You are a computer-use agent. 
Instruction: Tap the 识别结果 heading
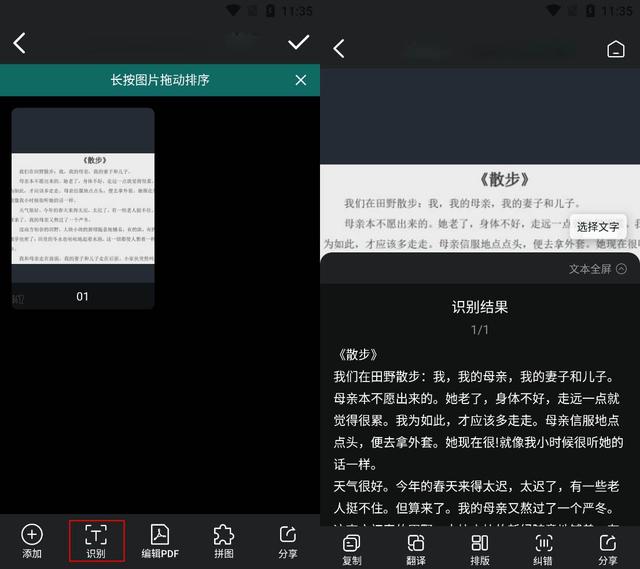pyautogui.click(x=480, y=307)
